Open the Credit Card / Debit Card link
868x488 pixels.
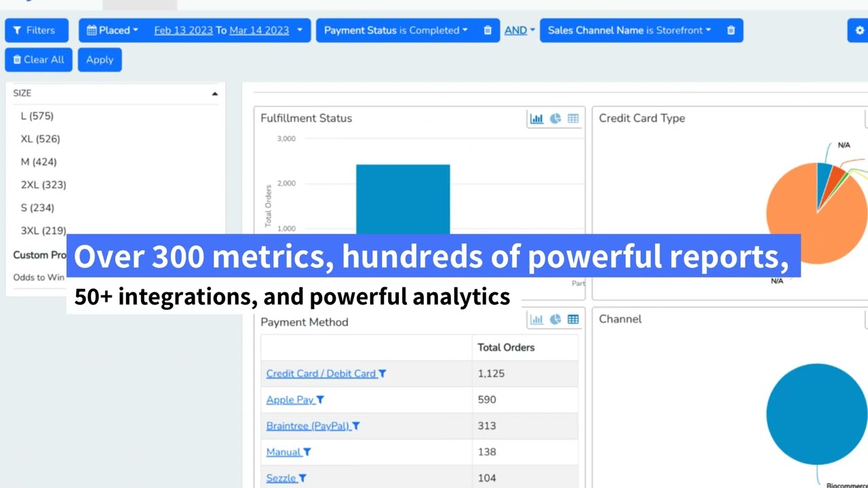(320, 373)
